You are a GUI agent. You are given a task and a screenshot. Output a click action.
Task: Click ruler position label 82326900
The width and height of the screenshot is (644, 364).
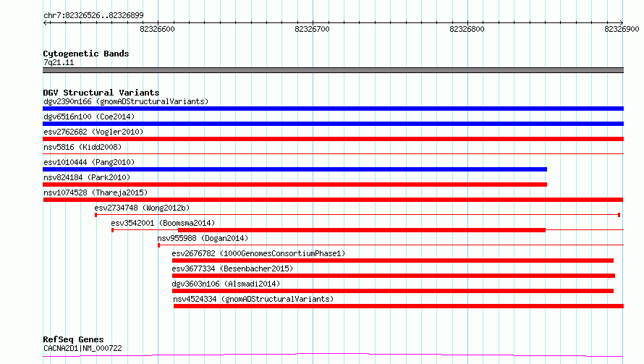coord(622,29)
